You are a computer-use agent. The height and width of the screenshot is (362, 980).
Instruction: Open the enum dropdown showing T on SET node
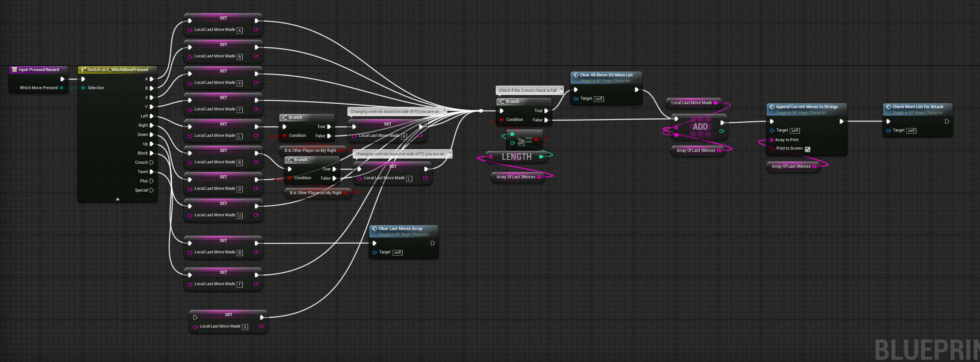tap(240, 285)
